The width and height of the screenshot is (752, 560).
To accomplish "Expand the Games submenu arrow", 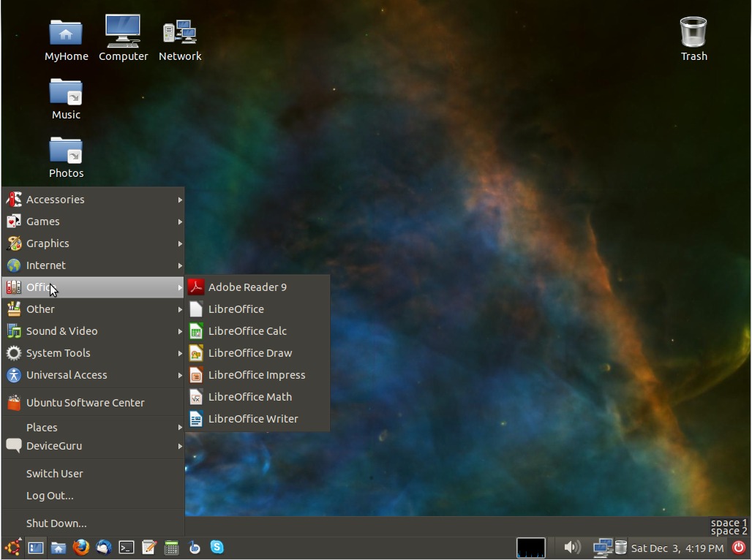I will pyautogui.click(x=180, y=222).
